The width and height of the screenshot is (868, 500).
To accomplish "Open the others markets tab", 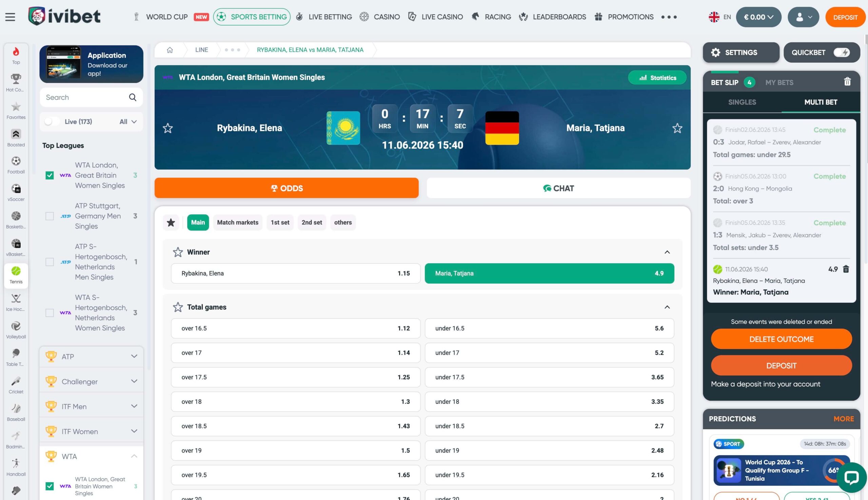I will (343, 222).
